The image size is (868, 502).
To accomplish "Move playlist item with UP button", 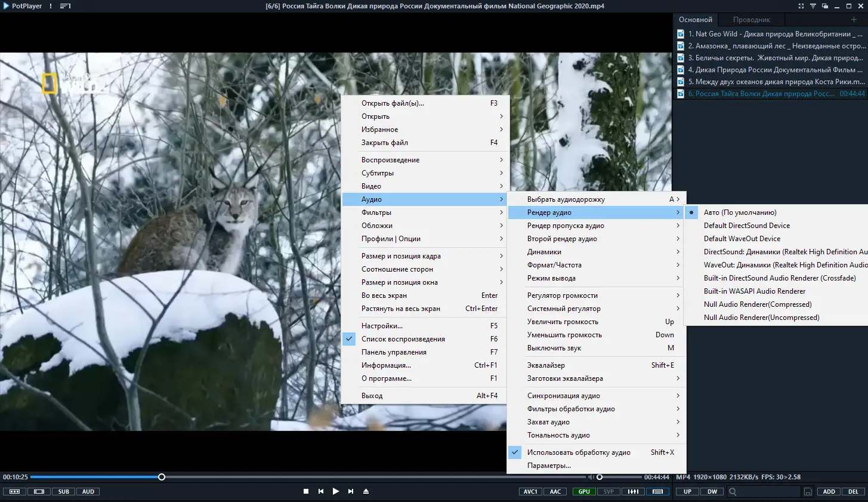I will [688, 492].
